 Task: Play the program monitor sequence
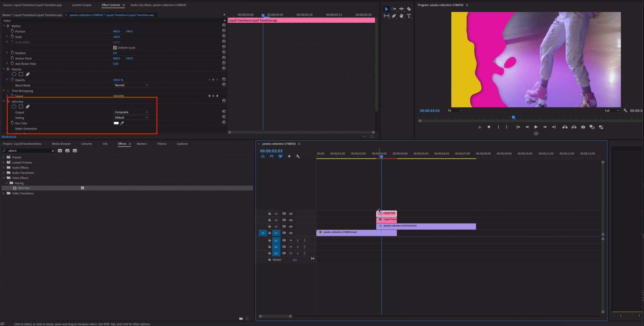point(536,127)
